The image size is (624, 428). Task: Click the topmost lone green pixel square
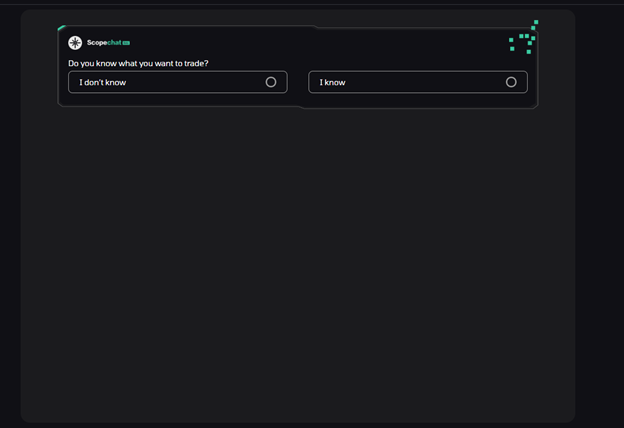tap(536, 22)
